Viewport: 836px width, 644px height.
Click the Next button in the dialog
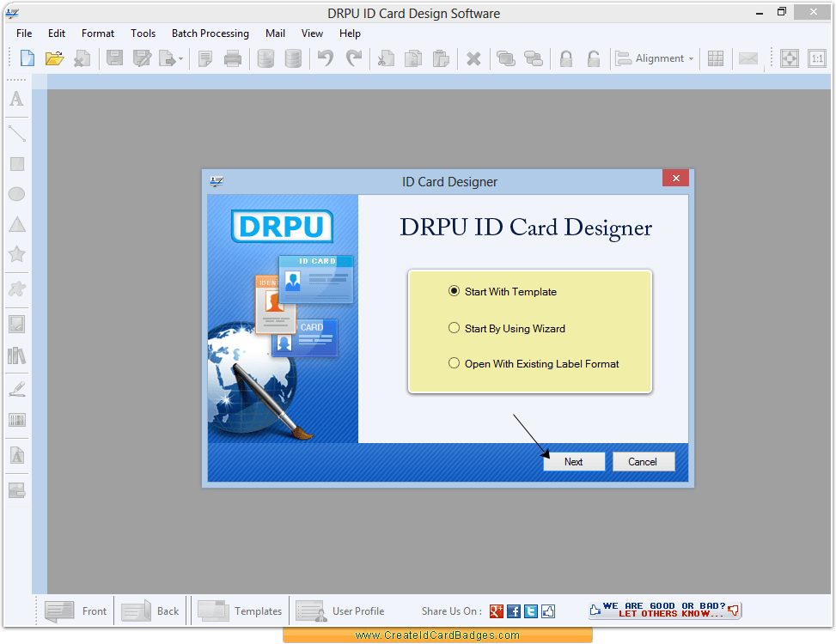click(x=574, y=462)
